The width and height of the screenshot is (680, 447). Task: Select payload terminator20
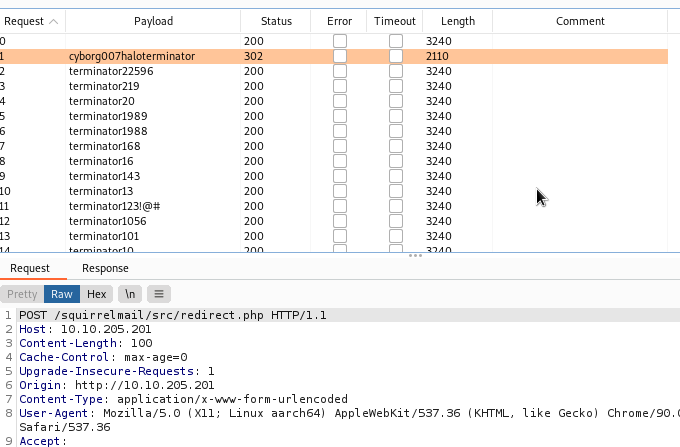[x=101, y=101]
